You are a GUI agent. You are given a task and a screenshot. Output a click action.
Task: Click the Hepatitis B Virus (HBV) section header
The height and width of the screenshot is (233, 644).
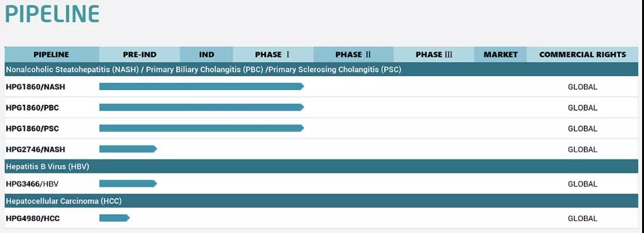coord(321,166)
